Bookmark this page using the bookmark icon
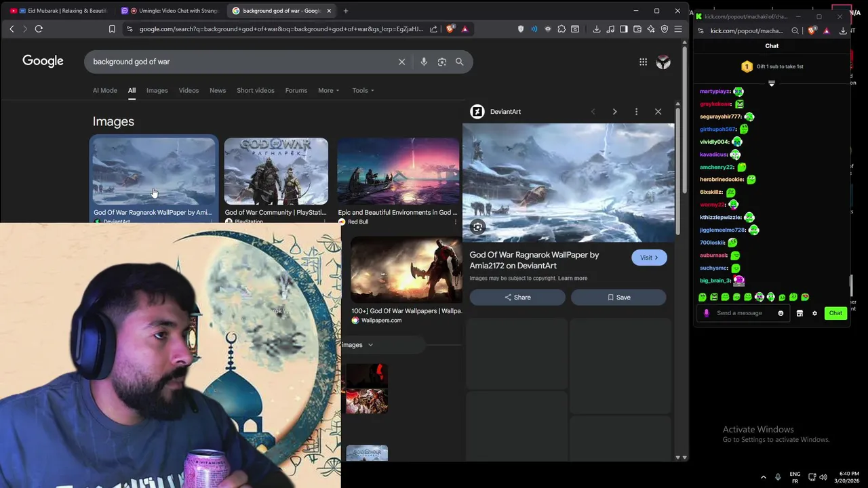868x488 pixels. [112, 29]
